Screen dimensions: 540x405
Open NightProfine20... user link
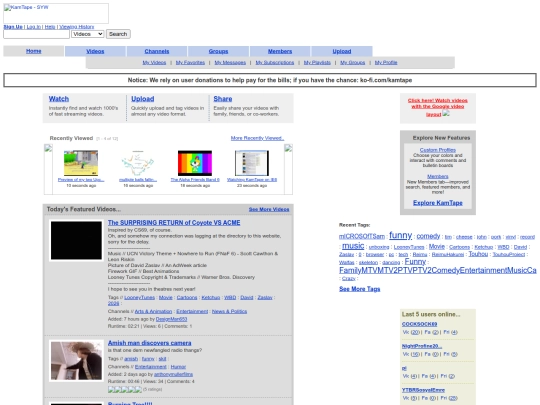[x=422, y=346]
